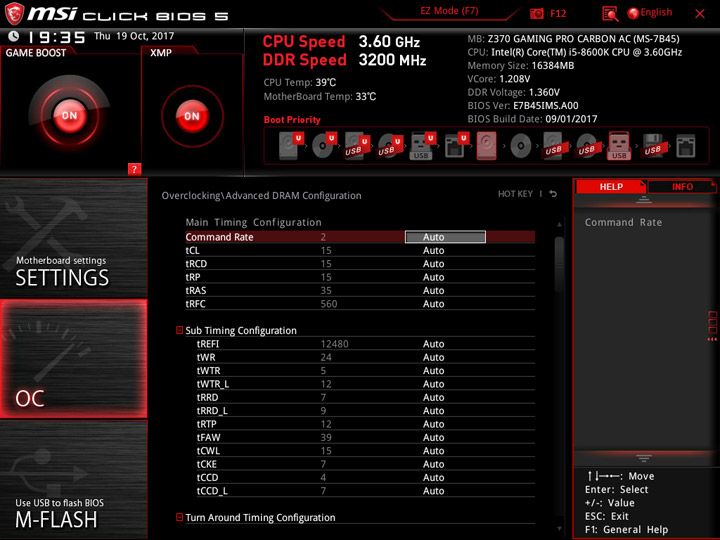Open the tCWL Auto setting field
The image size is (720, 540).
[x=433, y=451]
